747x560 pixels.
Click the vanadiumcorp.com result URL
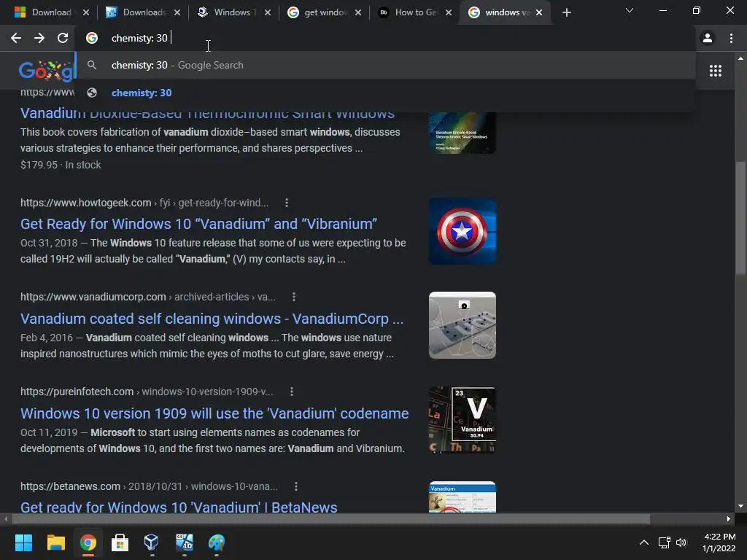point(147,297)
